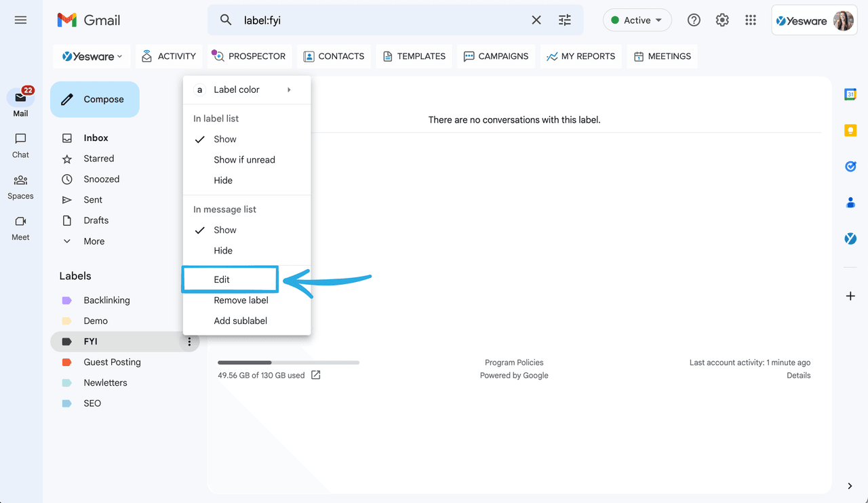Screen dimensions: 868x503
Task: Click the search field containing label:fyi
Action: click(380, 20)
